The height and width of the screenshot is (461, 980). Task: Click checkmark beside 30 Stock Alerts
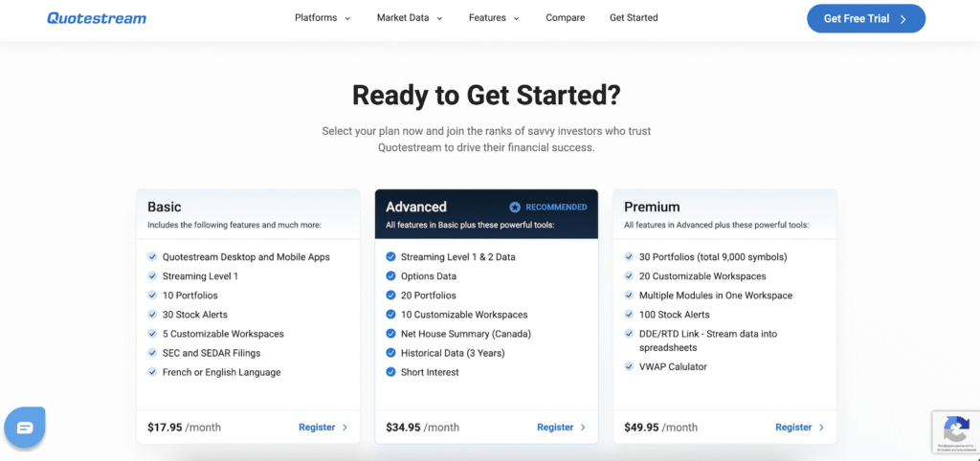pos(152,315)
